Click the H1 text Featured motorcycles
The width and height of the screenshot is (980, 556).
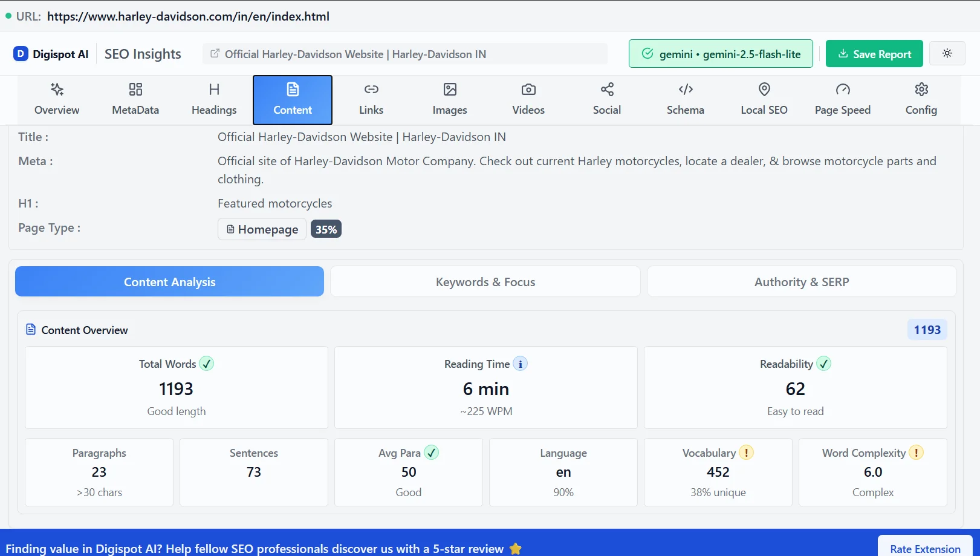tap(275, 203)
